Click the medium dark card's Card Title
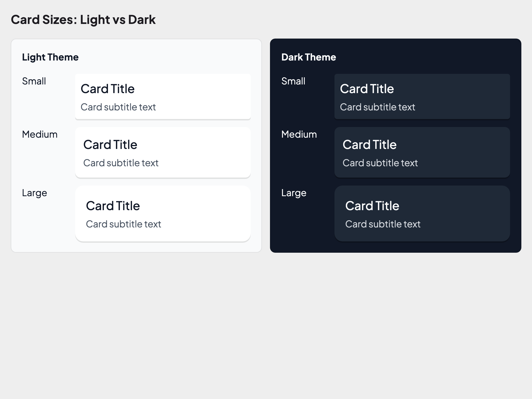The image size is (532, 399). coord(370,145)
